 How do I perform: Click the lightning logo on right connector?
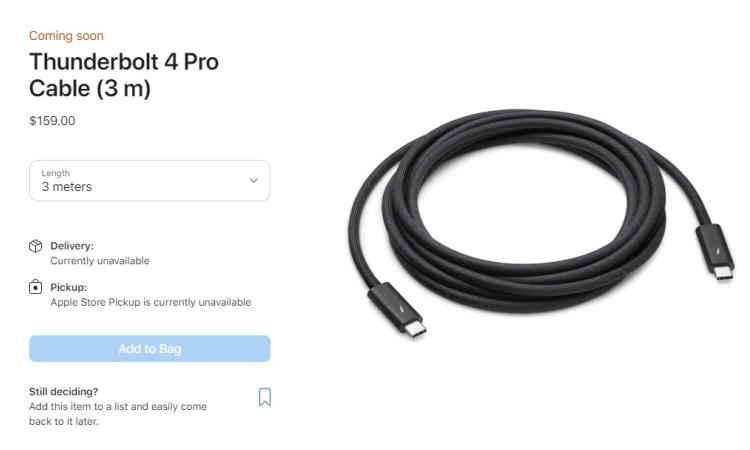point(717,252)
